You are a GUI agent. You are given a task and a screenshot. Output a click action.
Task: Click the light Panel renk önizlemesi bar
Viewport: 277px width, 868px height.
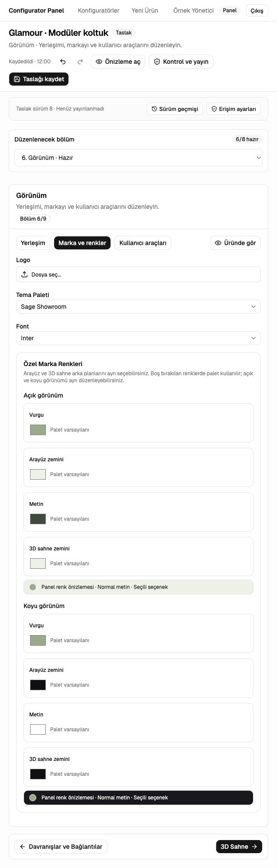pyautogui.click(x=138, y=587)
